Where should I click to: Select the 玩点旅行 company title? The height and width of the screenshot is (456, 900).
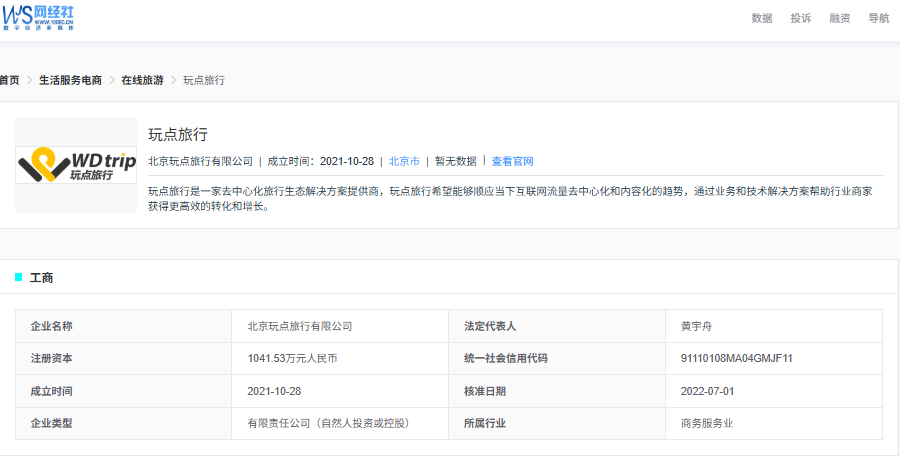pos(178,135)
